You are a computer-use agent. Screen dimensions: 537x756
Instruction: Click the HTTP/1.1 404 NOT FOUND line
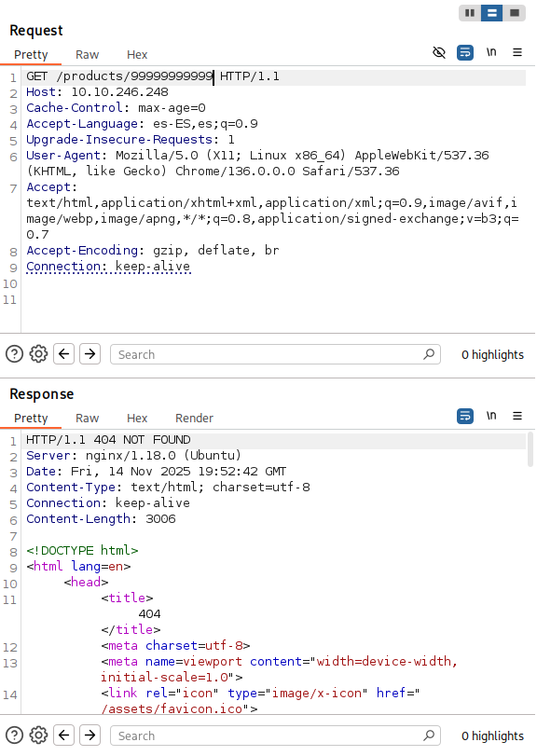tap(108, 440)
